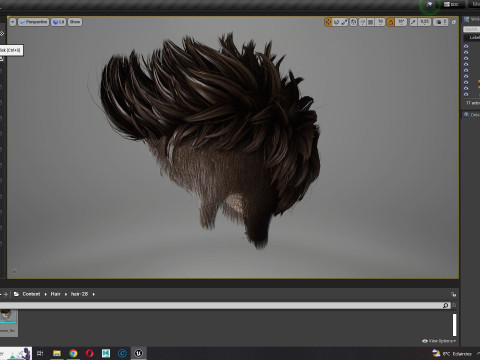Click the Content Browser vertical scrollbar

click(454, 325)
